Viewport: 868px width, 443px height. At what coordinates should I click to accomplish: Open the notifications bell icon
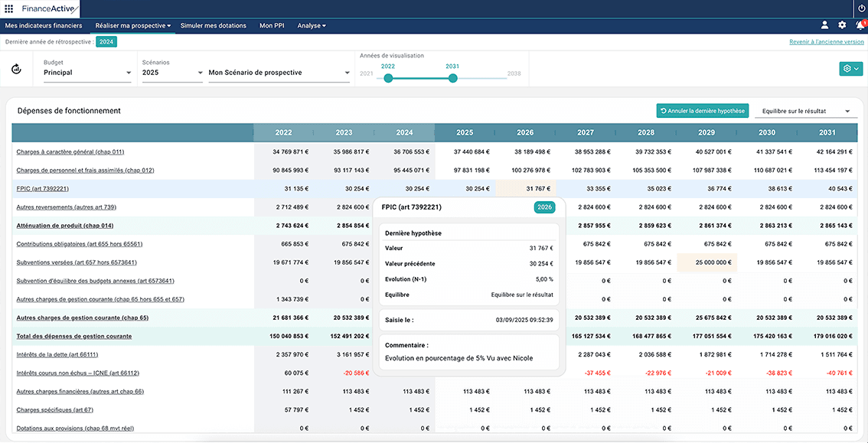(x=860, y=25)
